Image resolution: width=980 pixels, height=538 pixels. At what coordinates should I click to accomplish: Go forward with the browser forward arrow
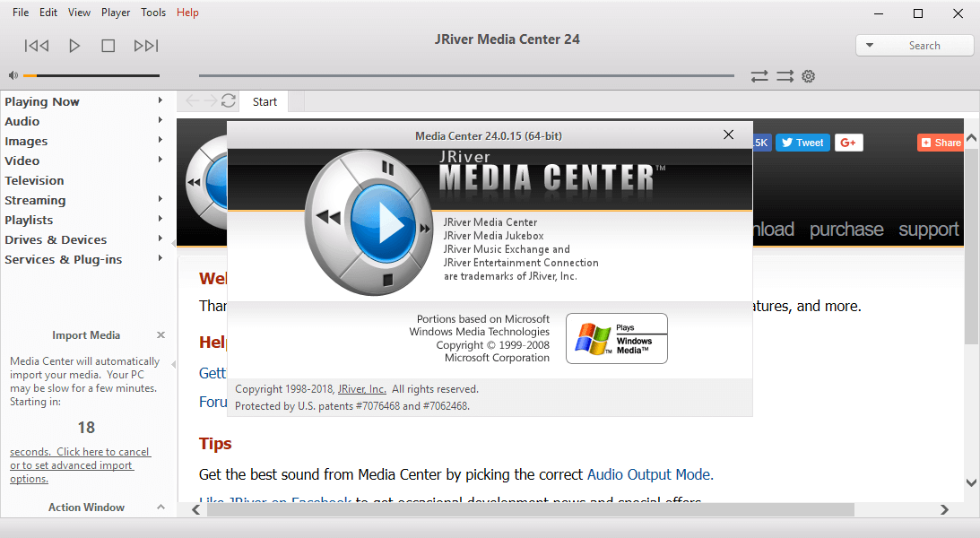pos(211,100)
